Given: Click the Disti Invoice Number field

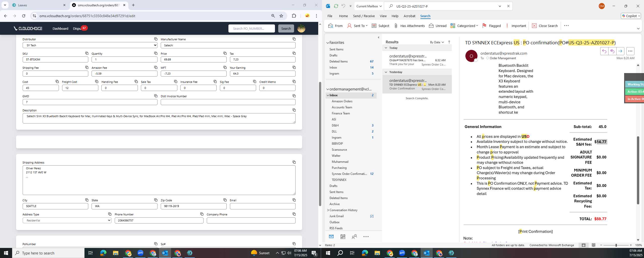Looking at the screenshot, I should [x=228, y=102].
